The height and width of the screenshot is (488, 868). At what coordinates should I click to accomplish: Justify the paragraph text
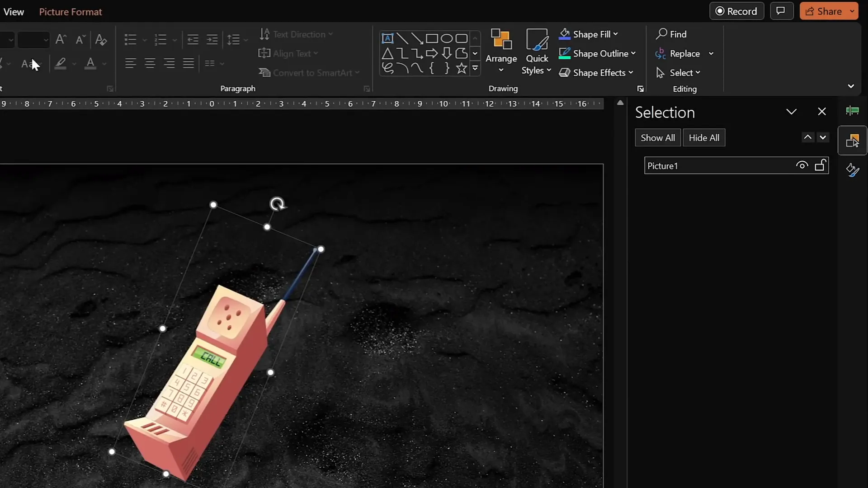(189, 63)
